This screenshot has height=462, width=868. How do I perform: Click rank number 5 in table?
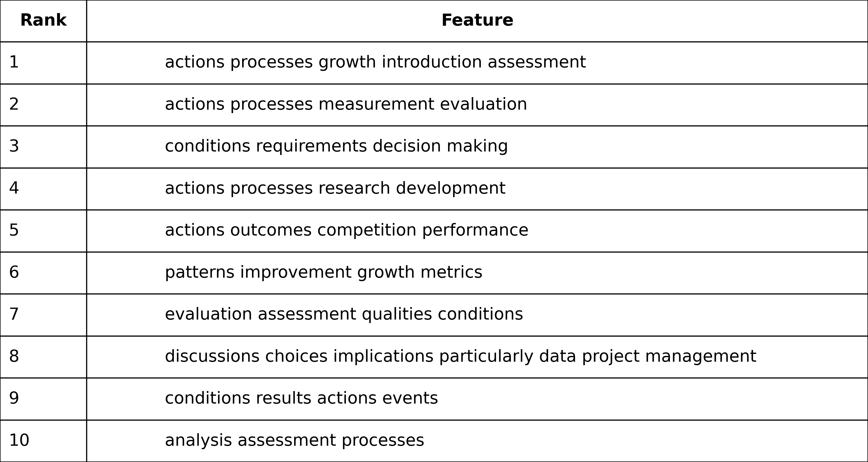tap(14, 230)
